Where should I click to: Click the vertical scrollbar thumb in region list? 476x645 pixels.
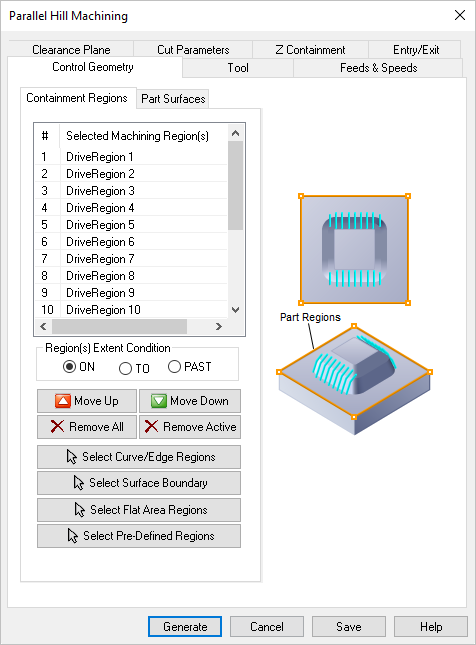(235, 186)
